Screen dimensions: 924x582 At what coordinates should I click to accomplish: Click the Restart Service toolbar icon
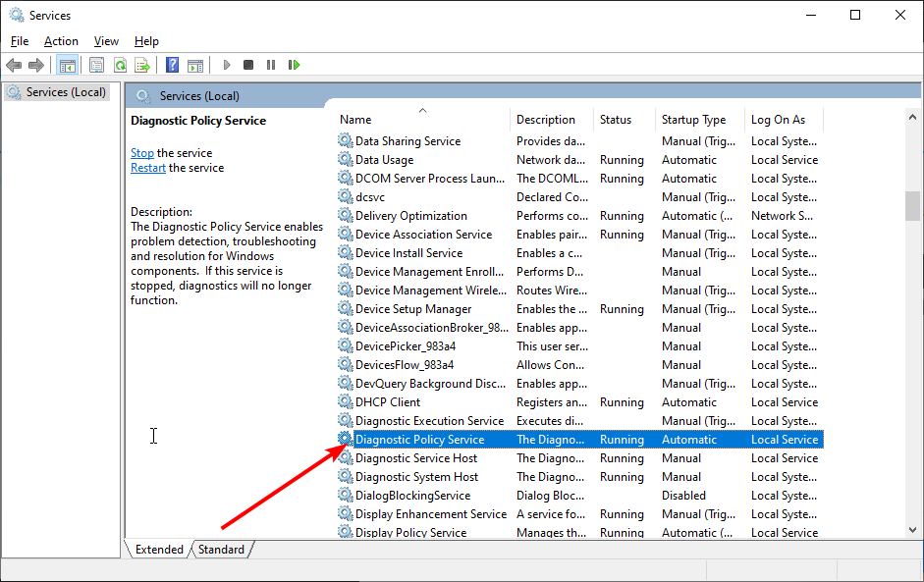click(294, 65)
